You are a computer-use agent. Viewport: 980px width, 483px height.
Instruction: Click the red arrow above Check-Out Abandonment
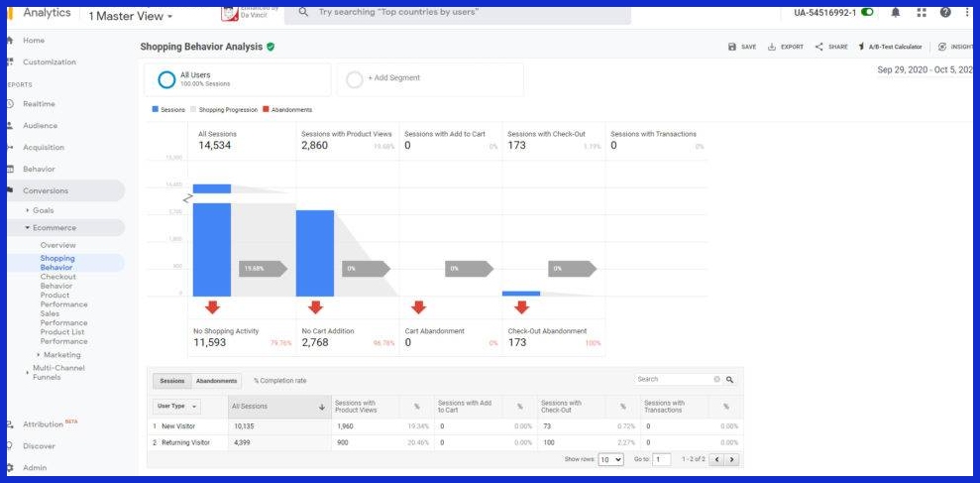[x=522, y=307]
